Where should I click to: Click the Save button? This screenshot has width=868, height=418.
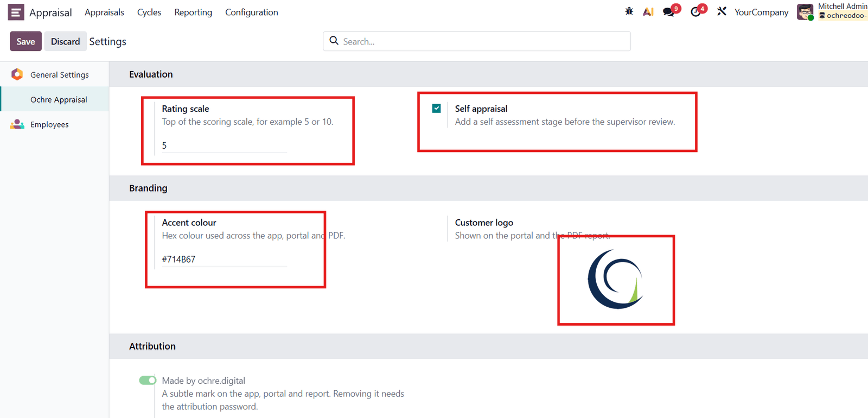[25, 41]
